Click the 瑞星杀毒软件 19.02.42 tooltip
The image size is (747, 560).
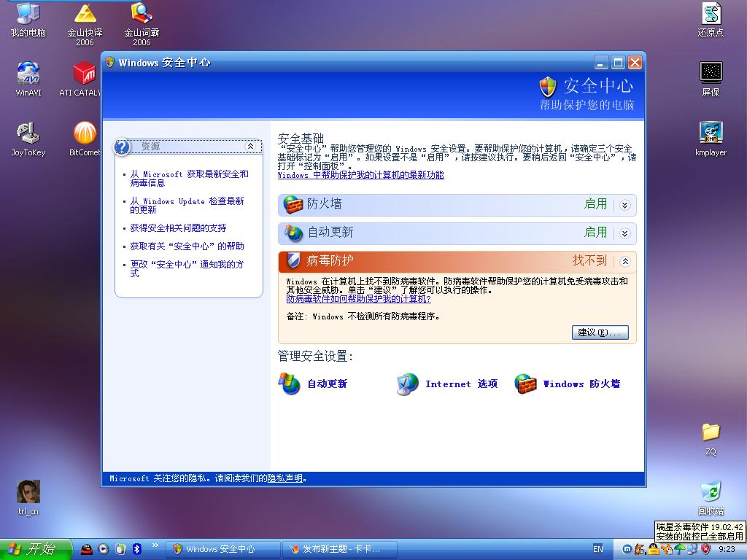(700, 532)
